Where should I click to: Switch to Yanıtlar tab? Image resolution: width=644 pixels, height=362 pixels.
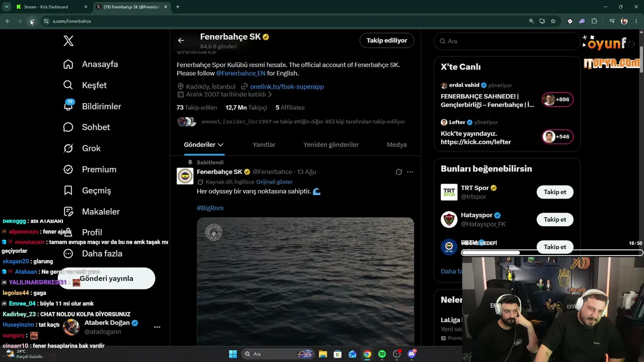pyautogui.click(x=264, y=145)
